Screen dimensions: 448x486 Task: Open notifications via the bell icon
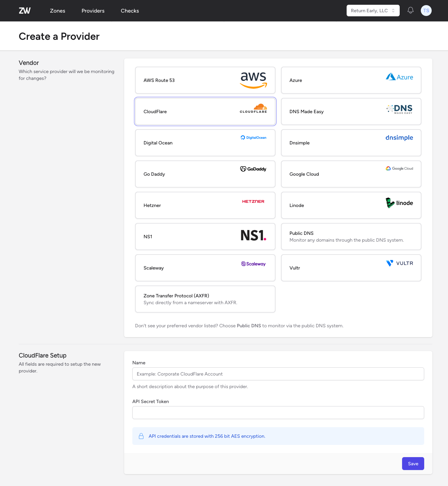click(410, 10)
